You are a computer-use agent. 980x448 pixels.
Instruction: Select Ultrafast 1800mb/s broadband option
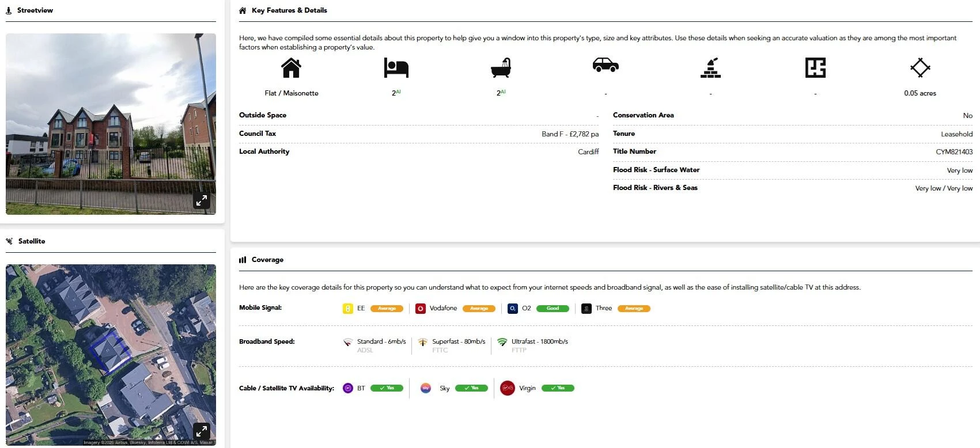click(539, 341)
